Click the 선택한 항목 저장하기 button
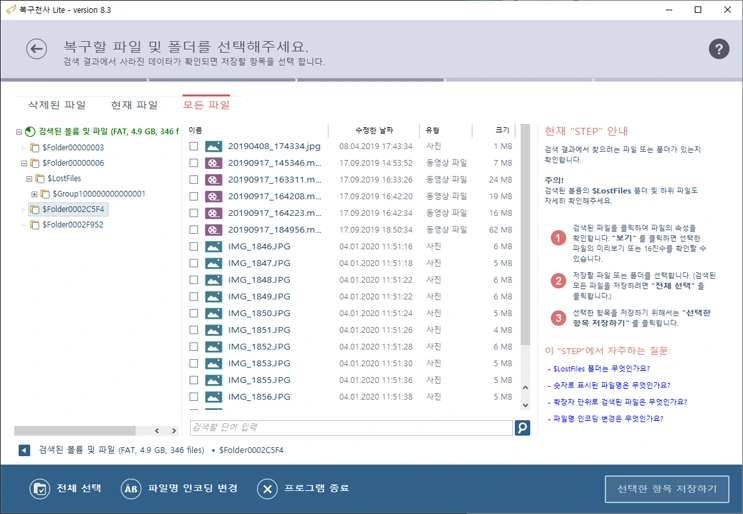743x514 pixels. (x=667, y=489)
